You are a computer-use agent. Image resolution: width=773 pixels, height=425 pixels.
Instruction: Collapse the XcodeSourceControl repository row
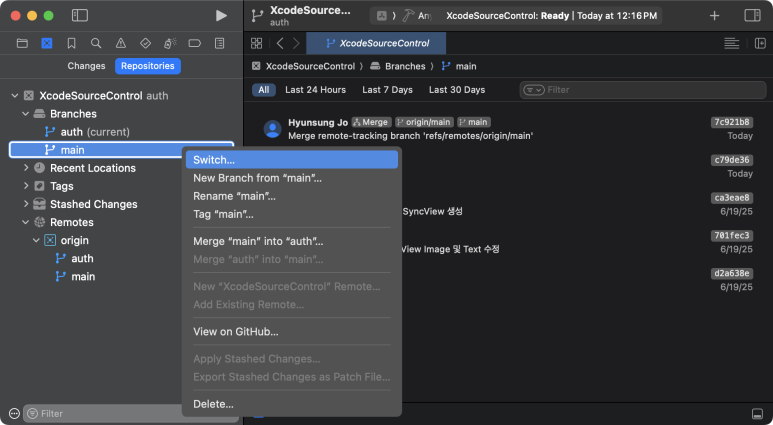coord(15,96)
